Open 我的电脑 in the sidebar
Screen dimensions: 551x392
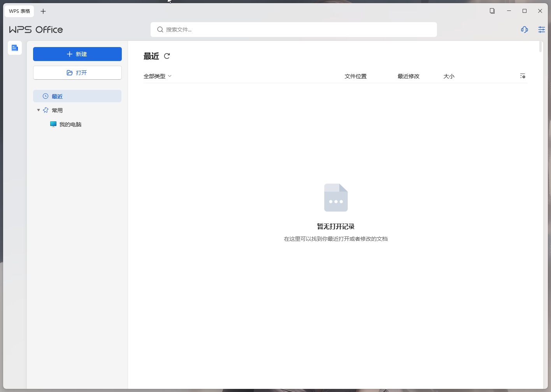[x=70, y=124]
